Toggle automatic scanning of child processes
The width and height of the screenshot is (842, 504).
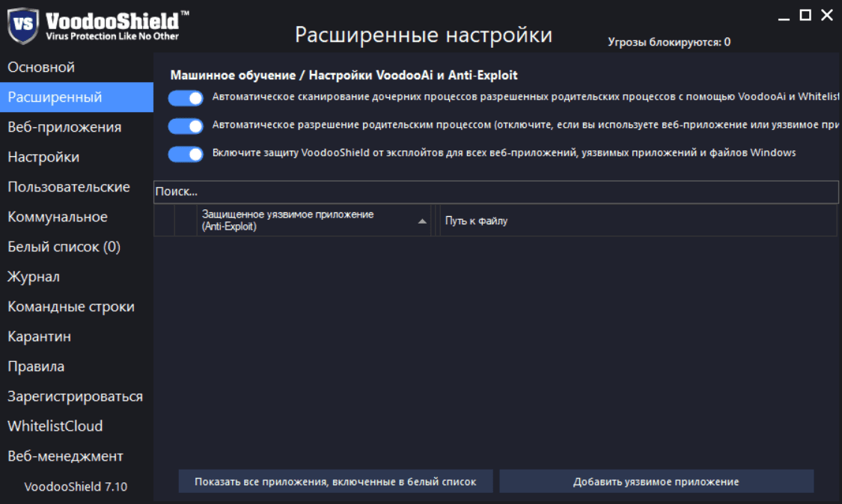click(186, 98)
